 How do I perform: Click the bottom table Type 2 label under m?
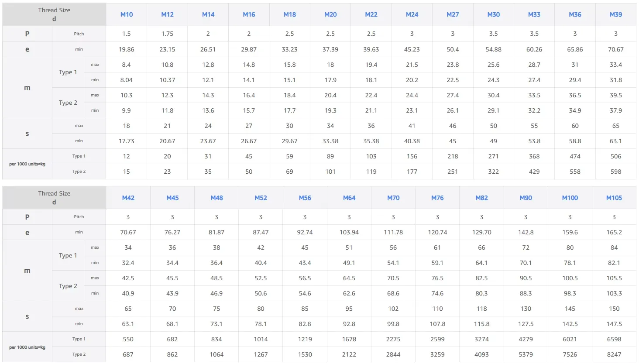[x=68, y=286]
